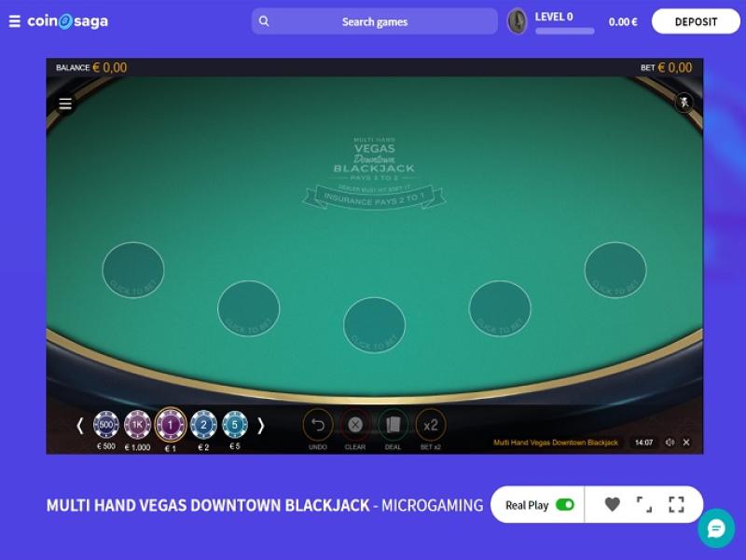Screen dimensions: 746x560
Task: Click the Undo bet icon
Action: pos(318,425)
